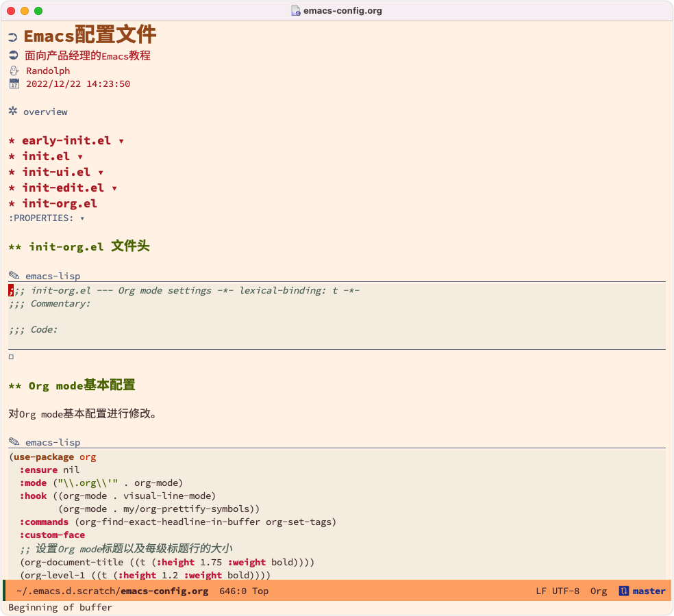
Task: Click the ;;; Code: line
Action: click(33, 329)
